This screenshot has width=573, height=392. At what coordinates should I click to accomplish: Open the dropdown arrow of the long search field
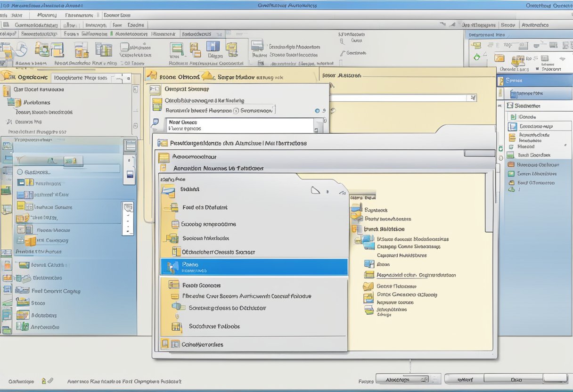tap(472, 98)
